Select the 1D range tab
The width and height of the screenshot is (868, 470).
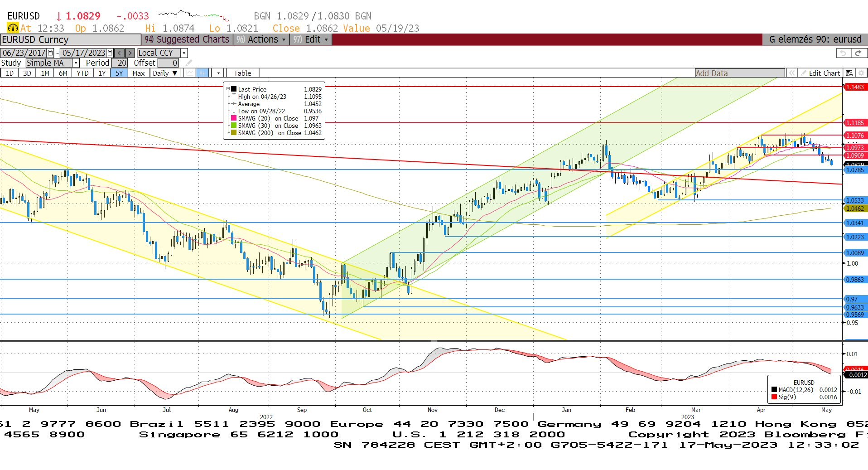pos(10,73)
